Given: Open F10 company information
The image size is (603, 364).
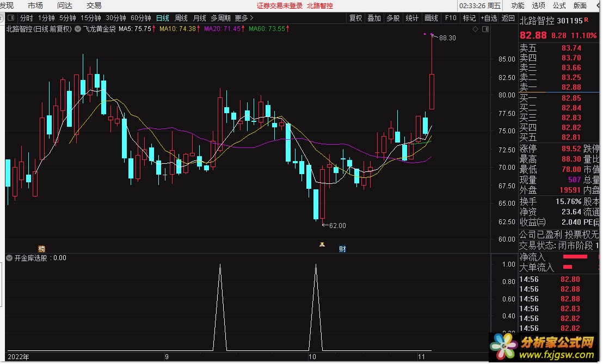Looking at the screenshot, I should pos(450,18).
